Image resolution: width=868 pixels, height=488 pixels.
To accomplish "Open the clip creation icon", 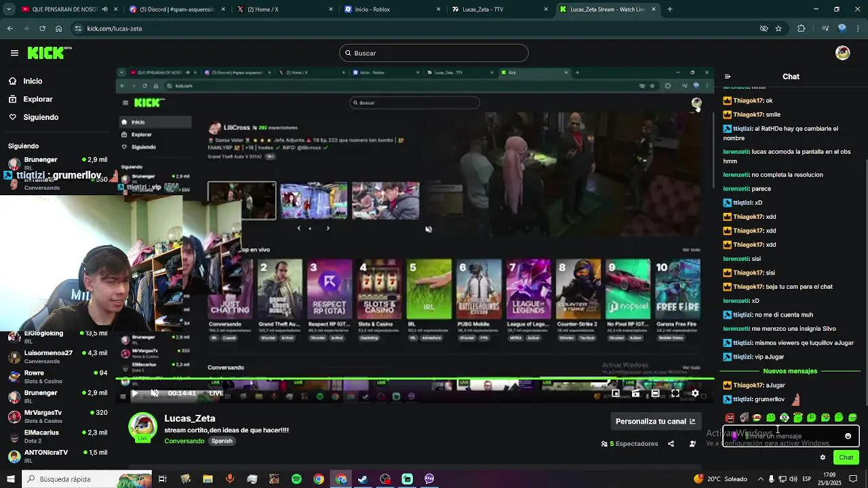I will (x=635, y=393).
